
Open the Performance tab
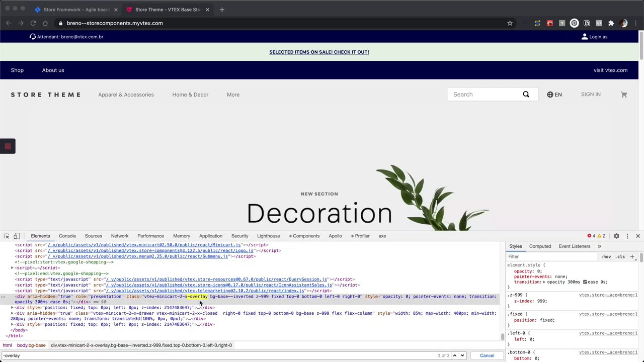[x=150, y=236]
